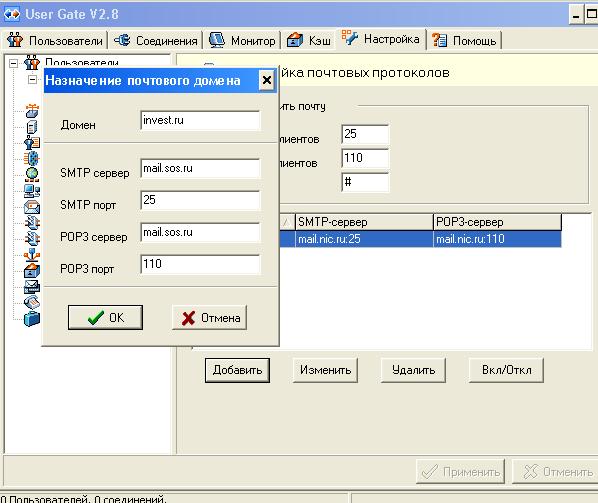Sort by the SMTP-сервер column header
598x503 pixels.
[364, 222]
